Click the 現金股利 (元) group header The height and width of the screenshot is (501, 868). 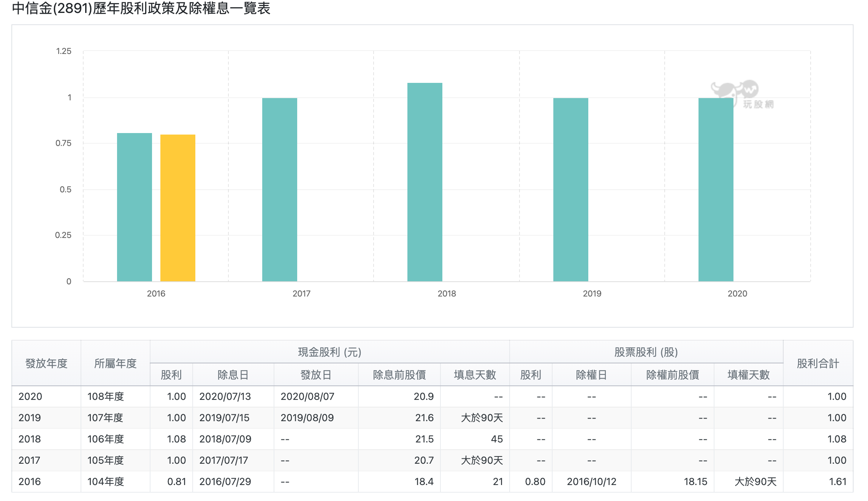[x=329, y=352]
